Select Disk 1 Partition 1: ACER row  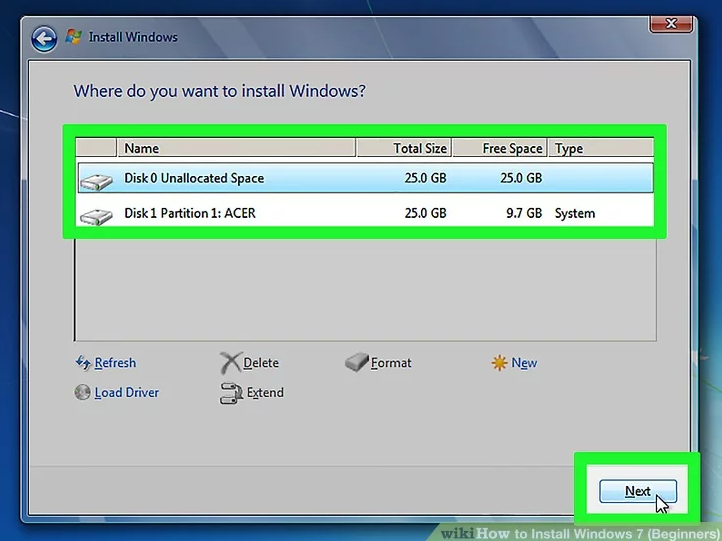(x=365, y=213)
